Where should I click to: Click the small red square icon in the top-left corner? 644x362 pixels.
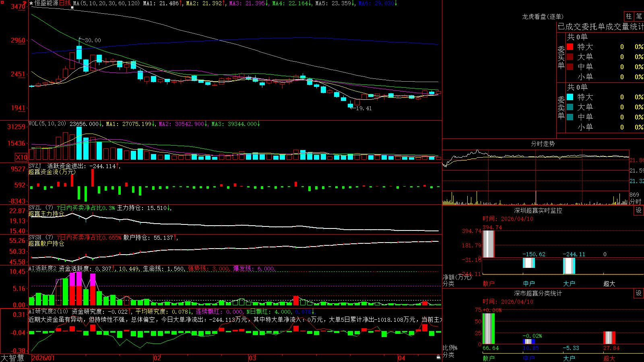coord(2,2)
